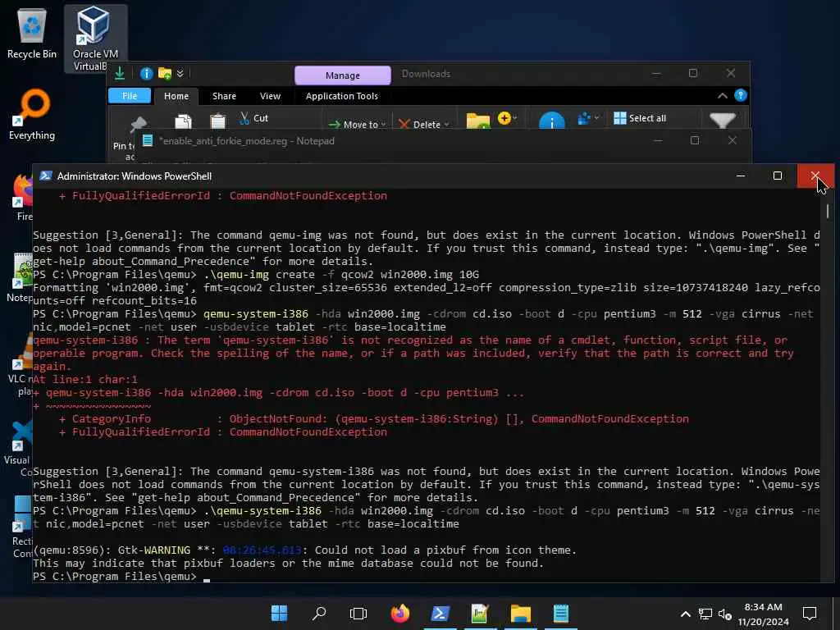Click Properties icon in Explorer quick access toolbar
840x630 pixels.
click(146, 73)
